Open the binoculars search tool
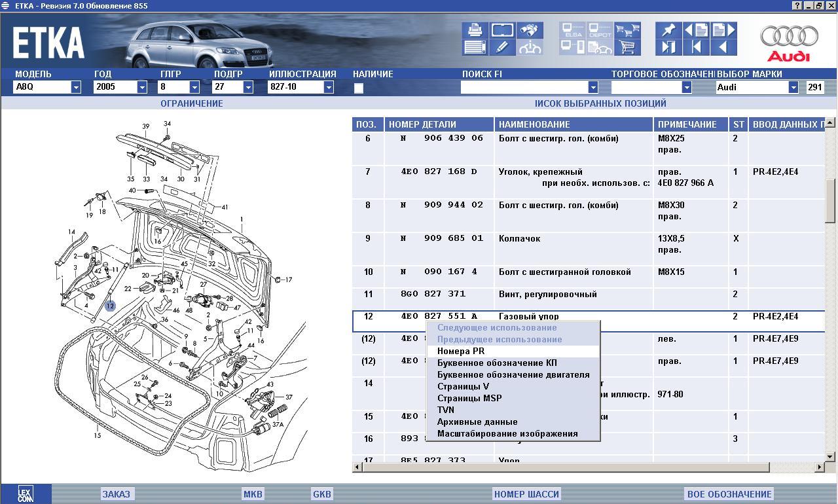This screenshot has height=504, width=838. pos(530,30)
